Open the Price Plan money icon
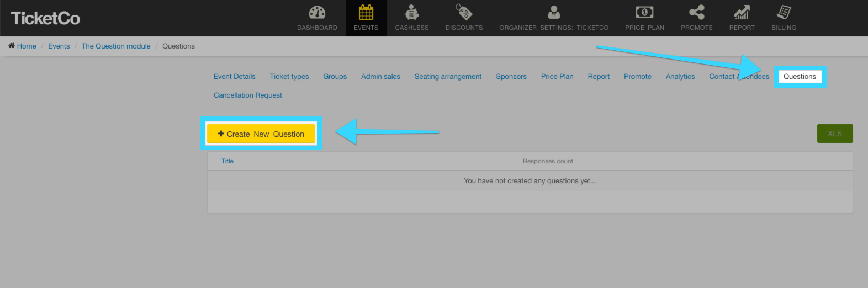The image size is (868, 288). 644,12
